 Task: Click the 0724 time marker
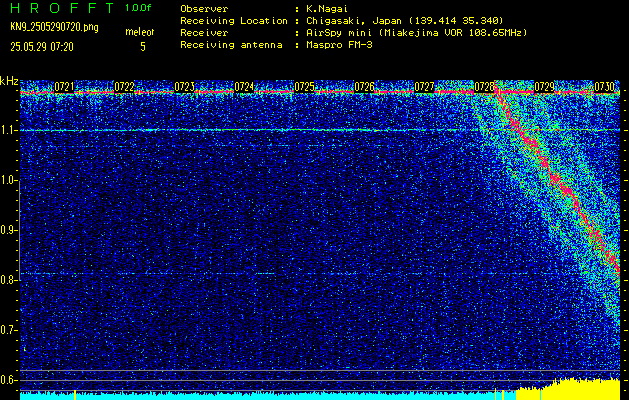[244, 87]
